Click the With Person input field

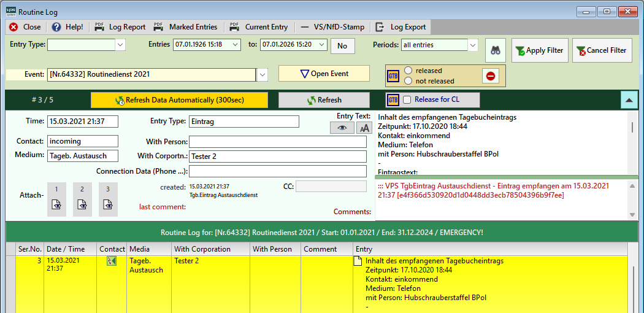click(x=278, y=142)
